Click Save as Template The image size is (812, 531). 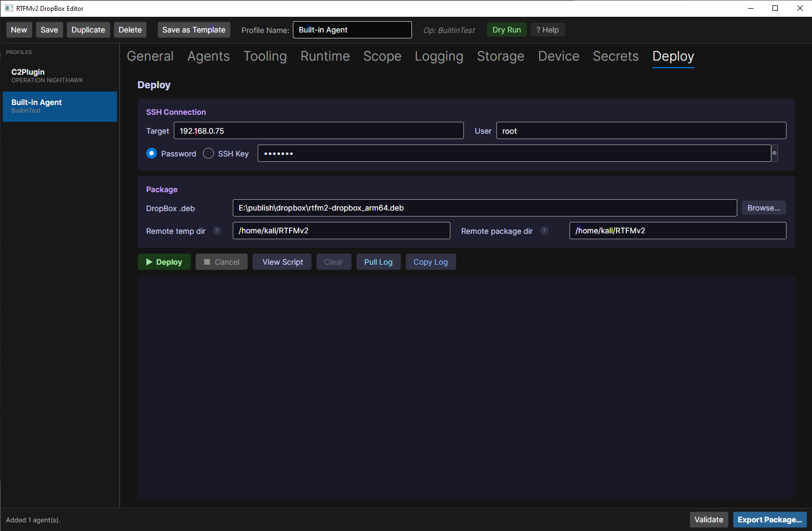tap(194, 30)
